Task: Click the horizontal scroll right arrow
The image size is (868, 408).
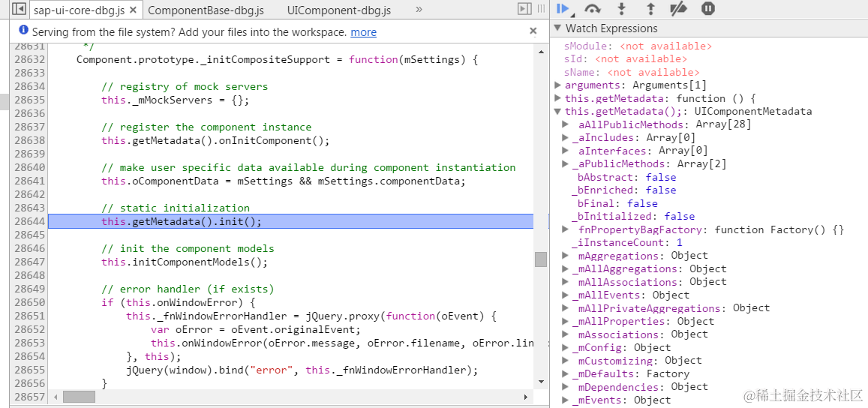Action: coord(526,397)
